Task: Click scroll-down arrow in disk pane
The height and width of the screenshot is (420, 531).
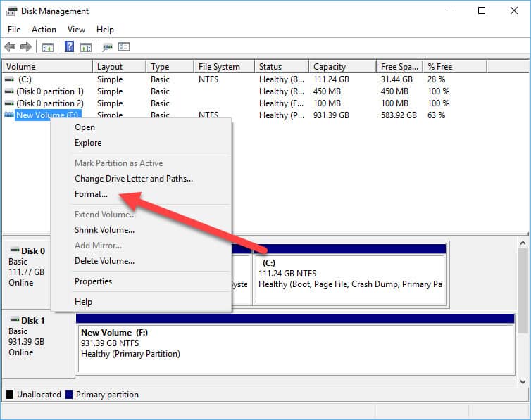Action: tap(523, 381)
